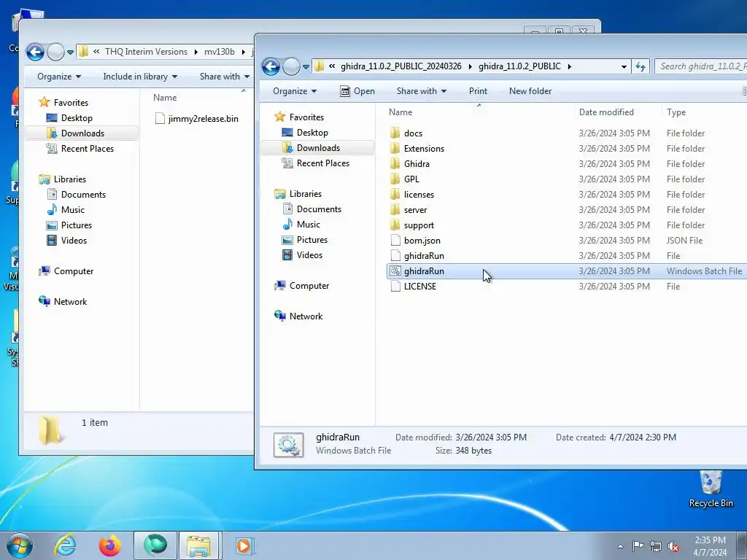The height and width of the screenshot is (560, 747).
Task: Click Back arrow in Ghidra window
Action: (x=271, y=66)
